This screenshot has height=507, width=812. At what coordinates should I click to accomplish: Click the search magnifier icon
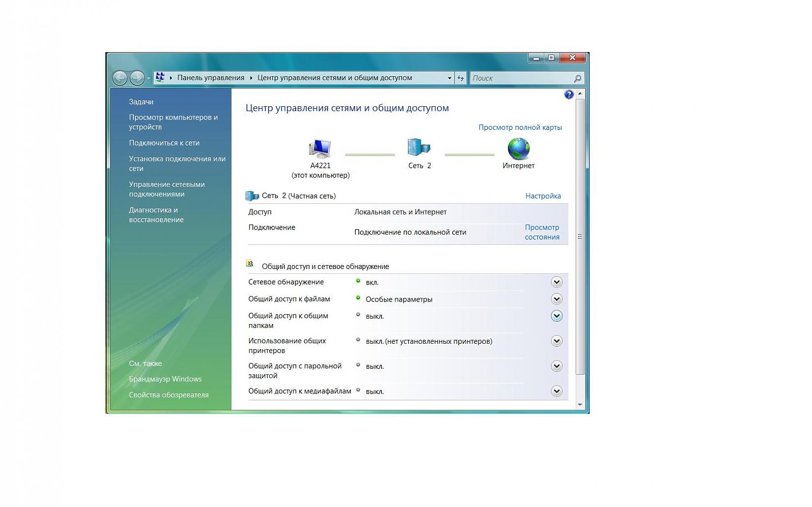[x=577, y=78]
